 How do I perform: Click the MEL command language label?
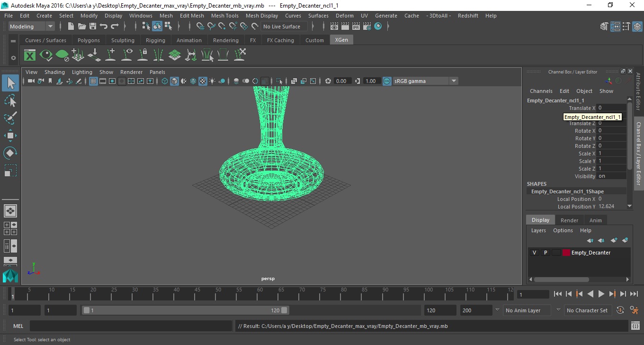[18, 326]
